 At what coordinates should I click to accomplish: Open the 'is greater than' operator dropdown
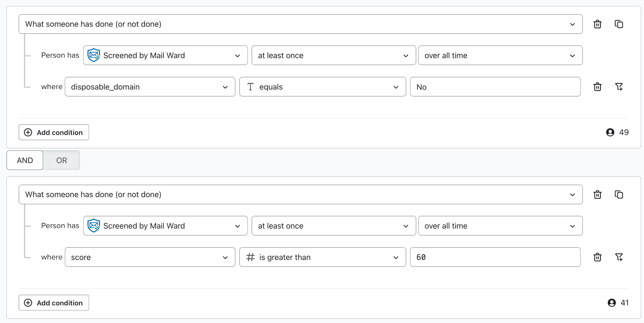click(323, 257)
